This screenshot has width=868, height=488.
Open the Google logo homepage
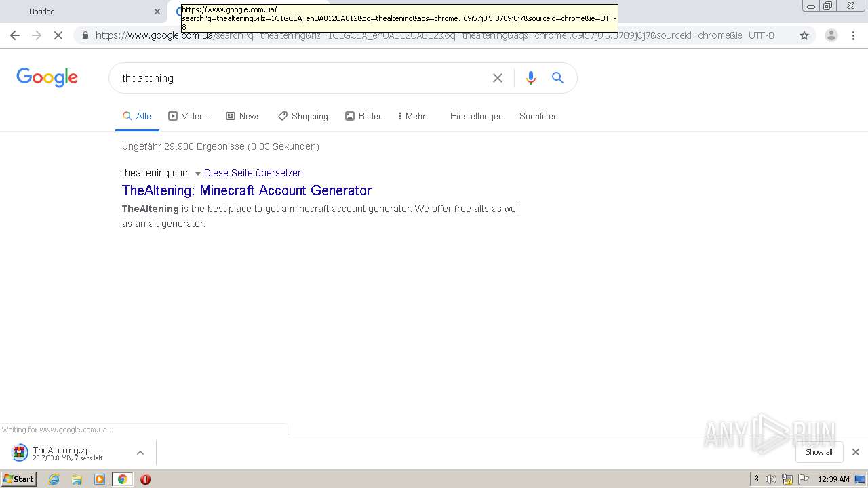pyautogui.click(x=47, y=77)
